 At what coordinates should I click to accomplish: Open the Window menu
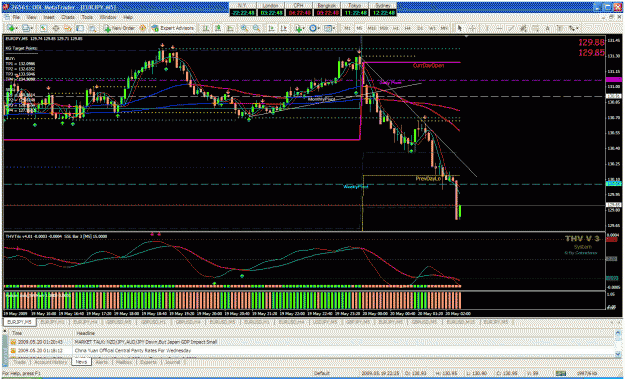click(x=108, y=18)
